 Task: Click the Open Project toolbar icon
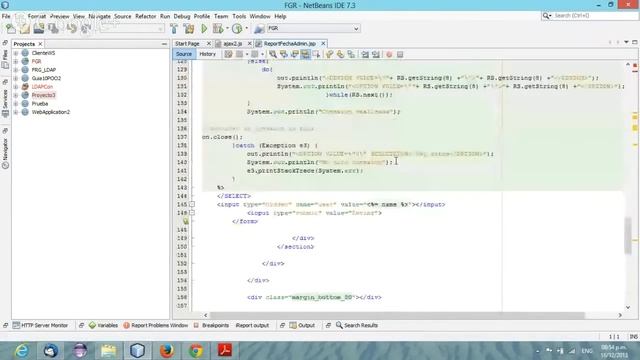point(39,28)
